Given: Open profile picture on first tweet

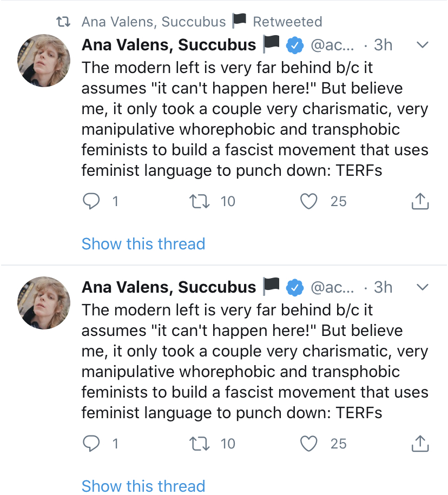Looking at the screenshot, I should coord(44,61).
